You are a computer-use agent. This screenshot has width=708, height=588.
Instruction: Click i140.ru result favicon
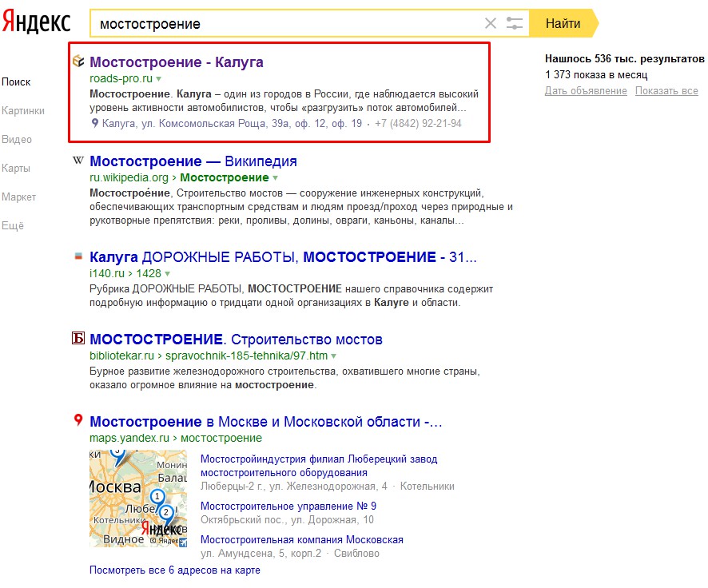[x=78, y=256]
